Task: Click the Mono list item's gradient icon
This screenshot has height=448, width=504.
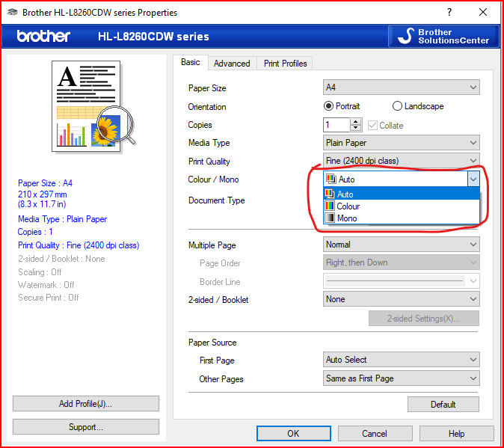Action: click(x=330, y=218)
